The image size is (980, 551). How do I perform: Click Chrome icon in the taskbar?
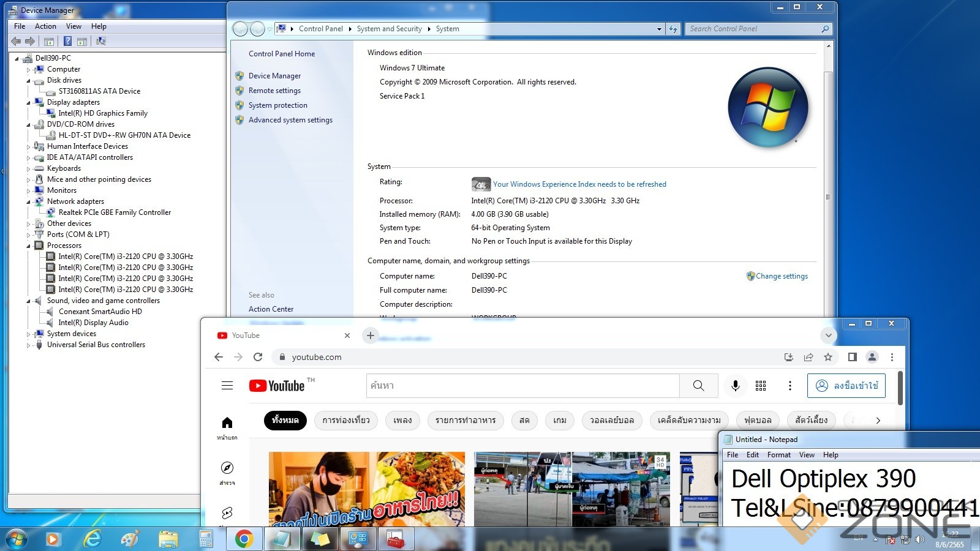point(244,539)
